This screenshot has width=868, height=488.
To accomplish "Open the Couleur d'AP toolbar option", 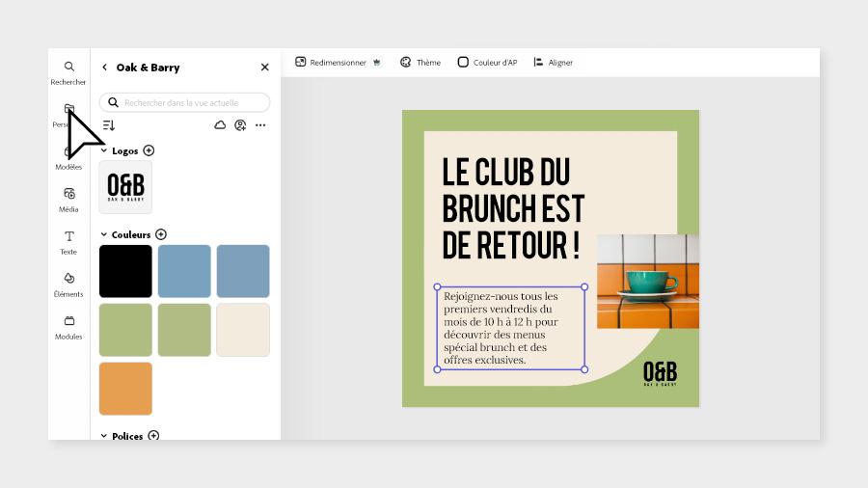I will (487, 62).
